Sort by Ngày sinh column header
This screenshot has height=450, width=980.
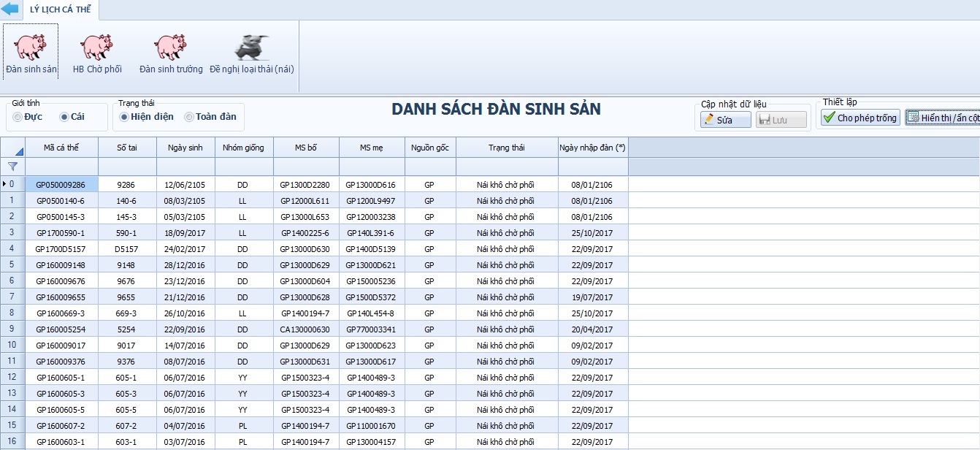pyautogui.click(x=185, y=148)
